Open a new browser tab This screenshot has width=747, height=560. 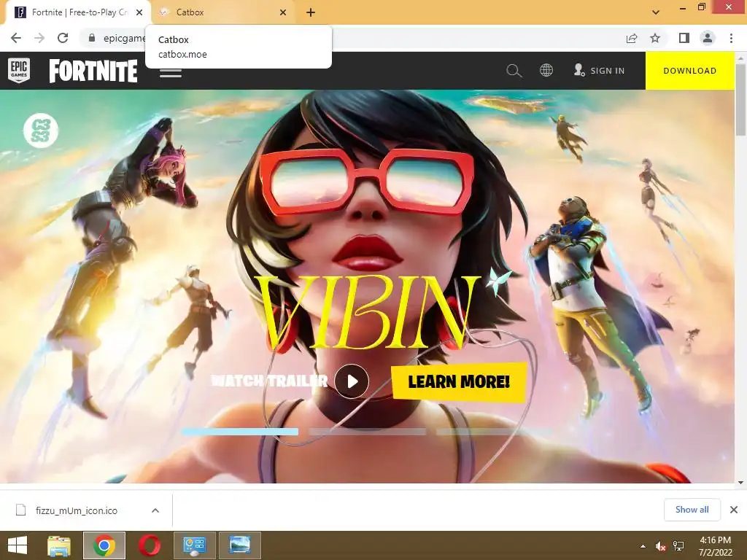[x=311, y=12]
